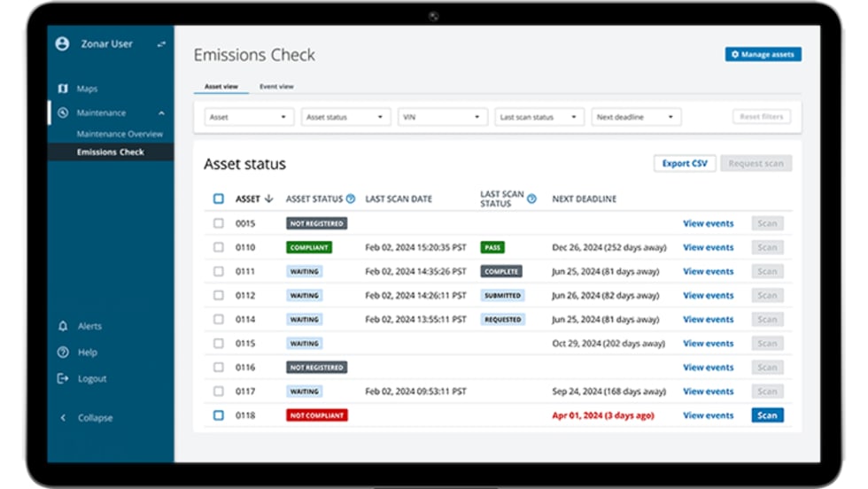
Task: Switch to the Event view tab
Action: coord(276,87)
